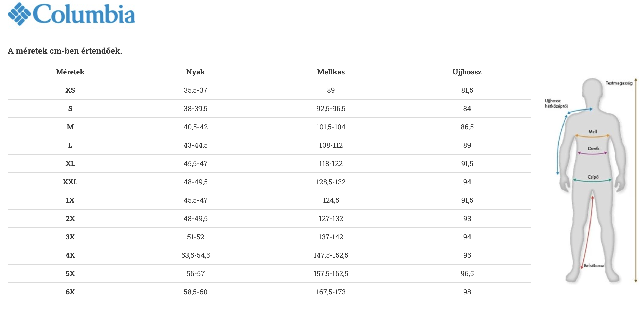Click the Belsőhossz inseam label on figure
644x315 pixels.
[594, 266]
